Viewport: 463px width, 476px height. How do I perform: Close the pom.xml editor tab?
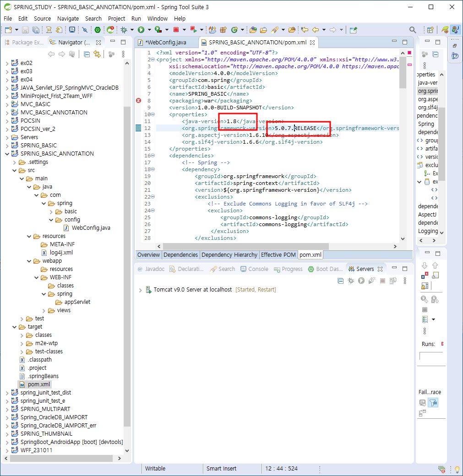coord(312,43)
